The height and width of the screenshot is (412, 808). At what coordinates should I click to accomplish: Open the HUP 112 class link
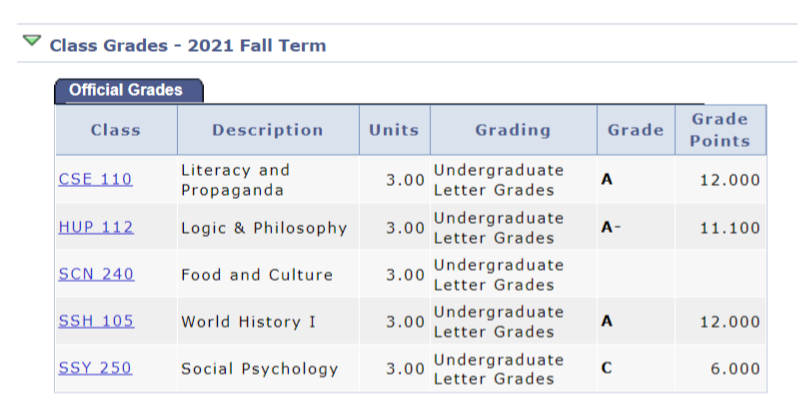(x=96, y=227)
